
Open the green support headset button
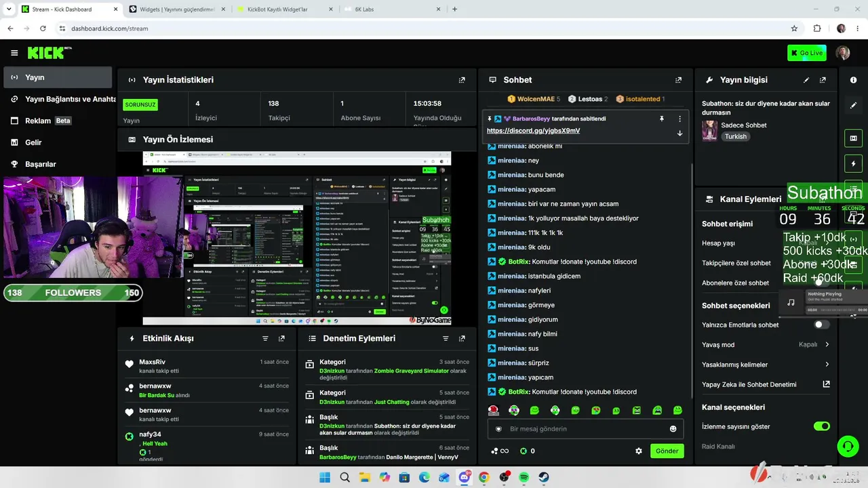click(x=848, y=446)
